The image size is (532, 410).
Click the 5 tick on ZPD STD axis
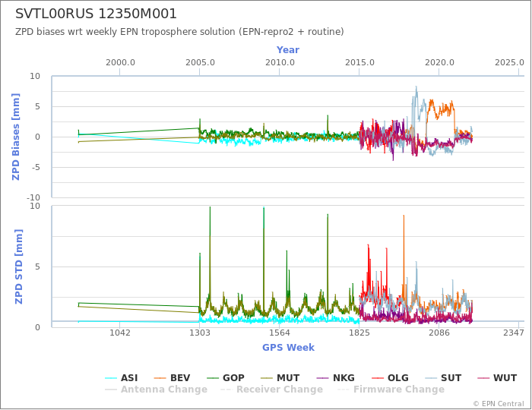[37, 266]
